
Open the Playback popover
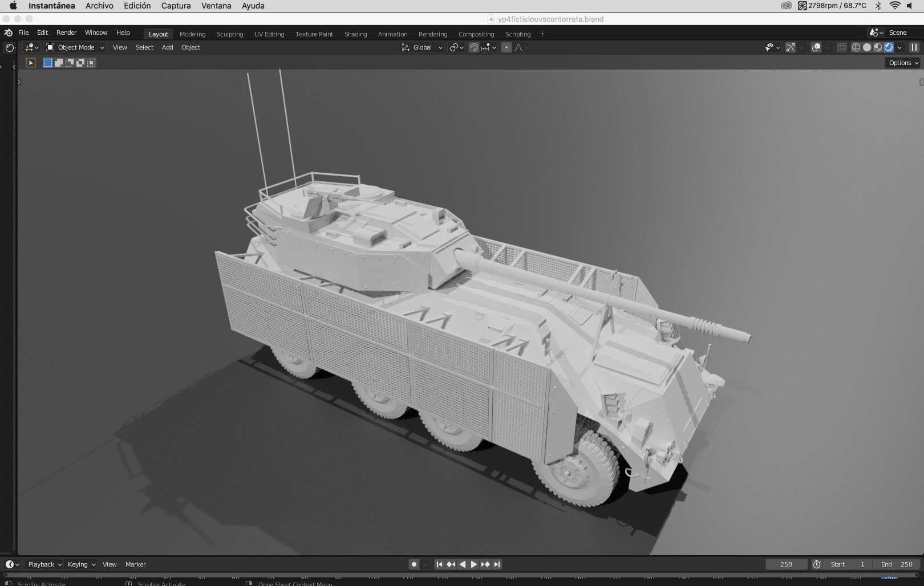point(44,564)
